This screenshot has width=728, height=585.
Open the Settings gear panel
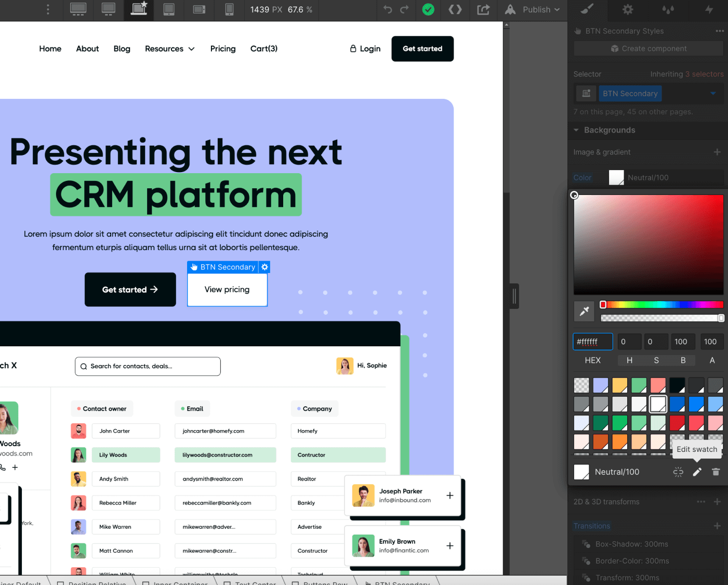[627, 10]
